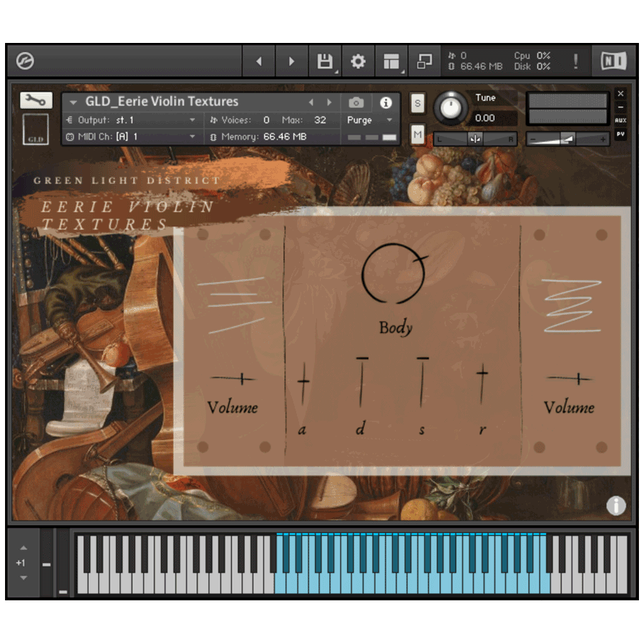Click the Native Instruments logo

coord(614,62)
